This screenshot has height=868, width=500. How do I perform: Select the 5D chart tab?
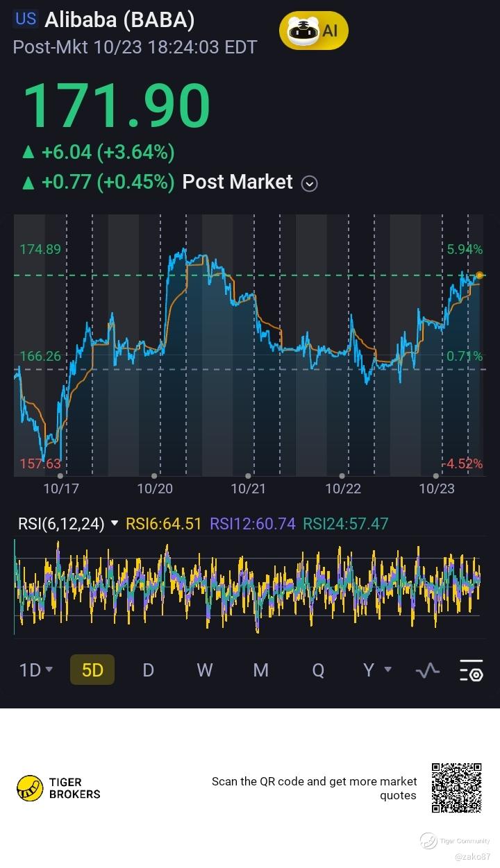[x=92, y=670]
